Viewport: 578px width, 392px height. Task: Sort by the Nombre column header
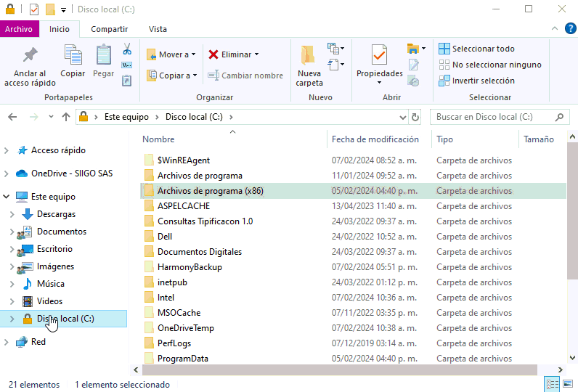233,139
